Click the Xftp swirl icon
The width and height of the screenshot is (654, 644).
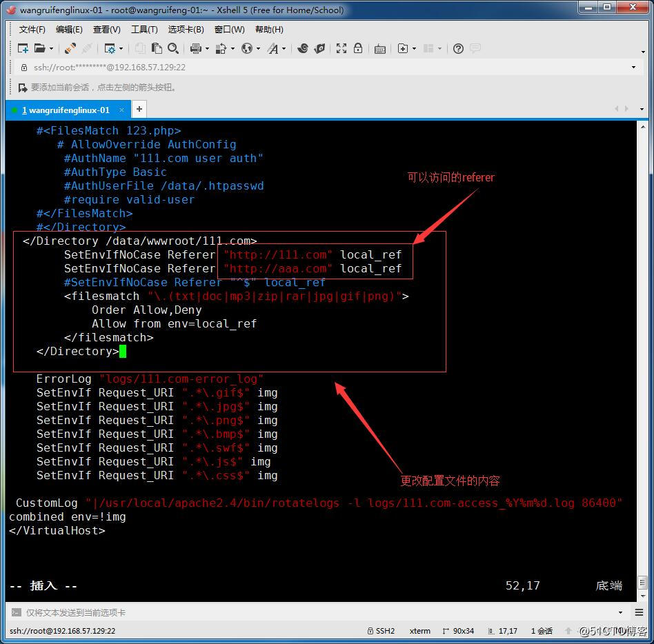pos(303,49)
